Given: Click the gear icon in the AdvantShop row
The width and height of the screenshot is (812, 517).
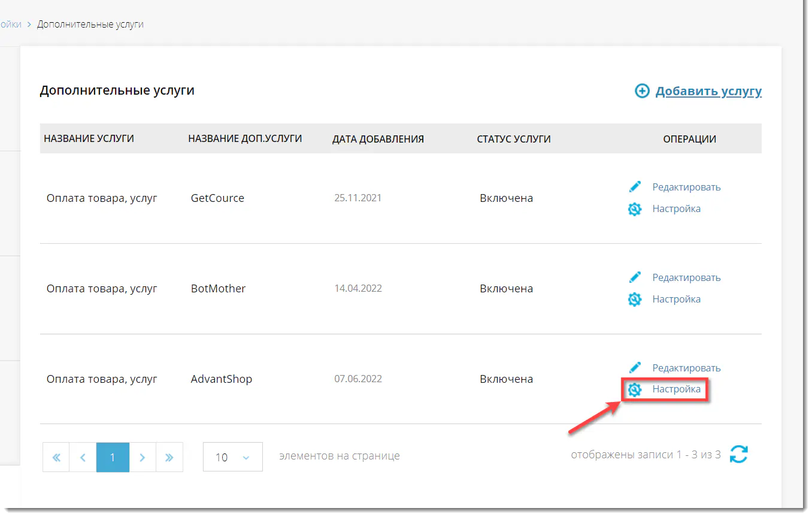Looking at the screenshot, I should (635, 390).
